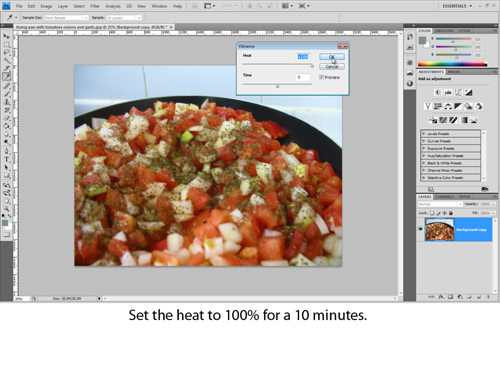Click the color spectrum ramp bar
Viewport: 500px width, 376px height.
452,64
